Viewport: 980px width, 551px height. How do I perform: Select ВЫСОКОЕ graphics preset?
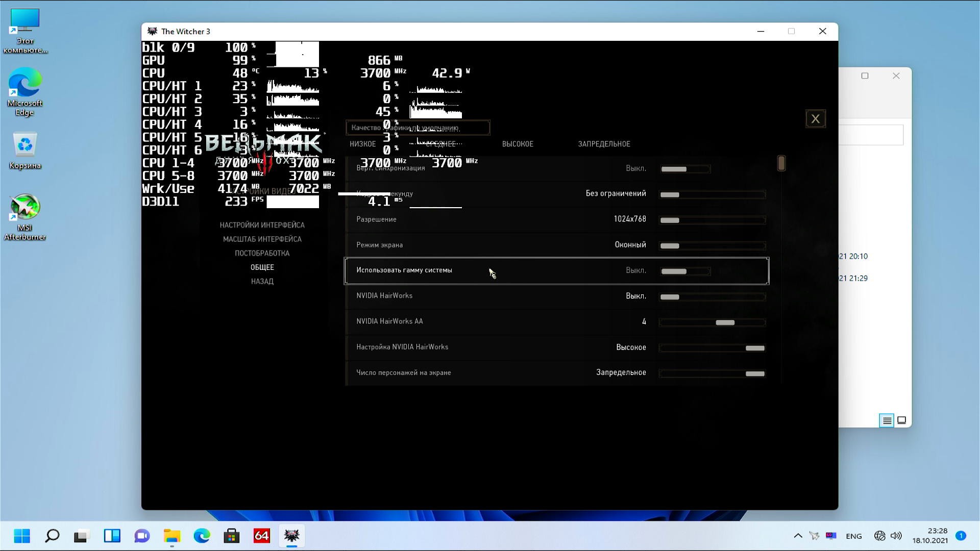518,144
